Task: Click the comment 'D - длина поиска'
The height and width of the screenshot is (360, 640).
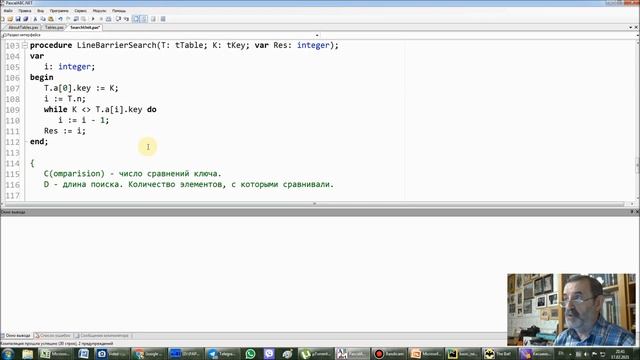Action: tap(83, 184)
